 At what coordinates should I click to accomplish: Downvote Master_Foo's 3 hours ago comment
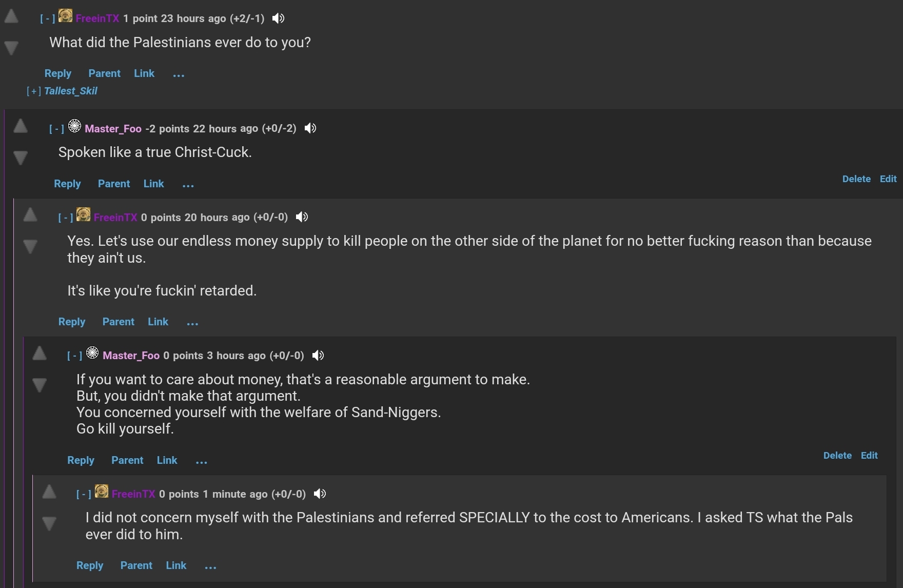click(40, 385)
